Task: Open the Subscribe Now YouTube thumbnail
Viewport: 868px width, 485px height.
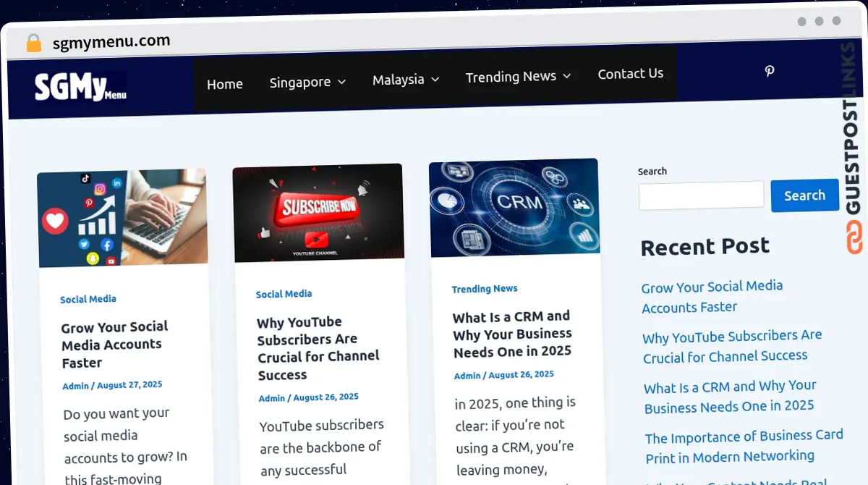Action: 318,212
